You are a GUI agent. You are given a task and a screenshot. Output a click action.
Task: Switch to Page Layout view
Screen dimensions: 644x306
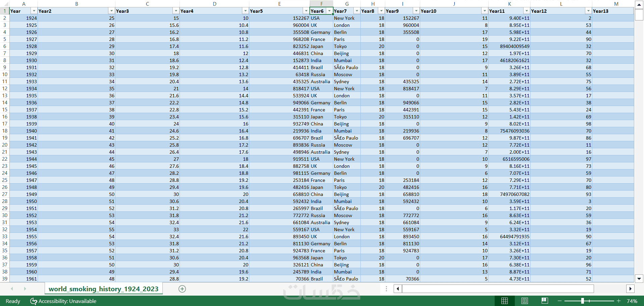525,301
